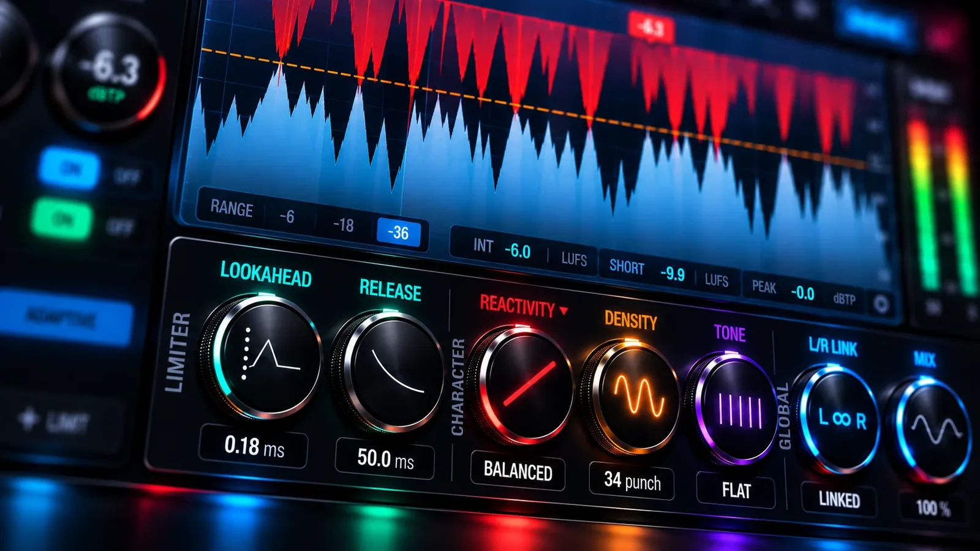Click the SHORT -9.9 LUFS readout
The height and width of the screenshot is (551, 980).
[669, 272]
